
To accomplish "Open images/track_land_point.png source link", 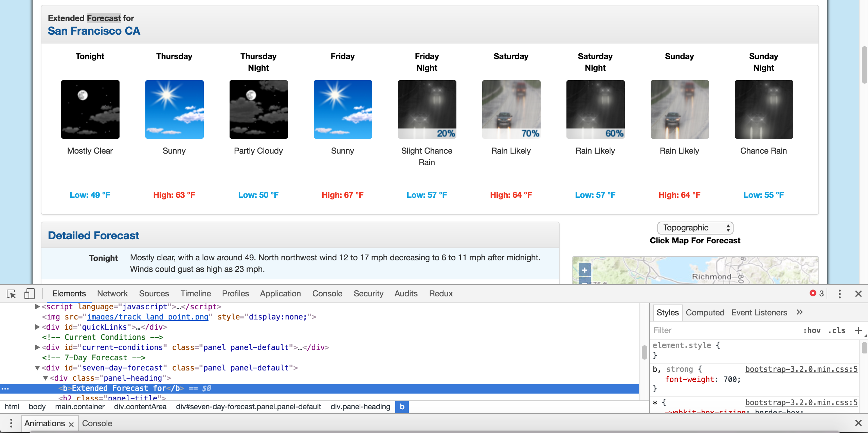I will pos(147,317).
